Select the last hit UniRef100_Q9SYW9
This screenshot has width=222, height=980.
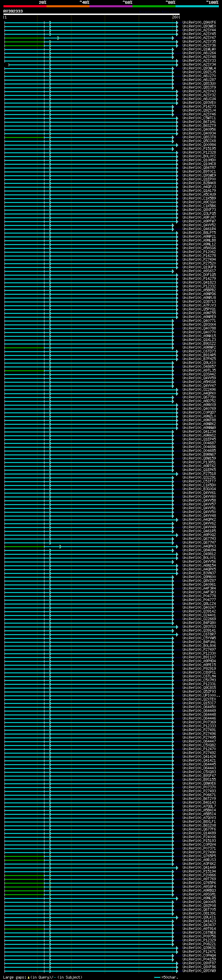coord(199,971)
